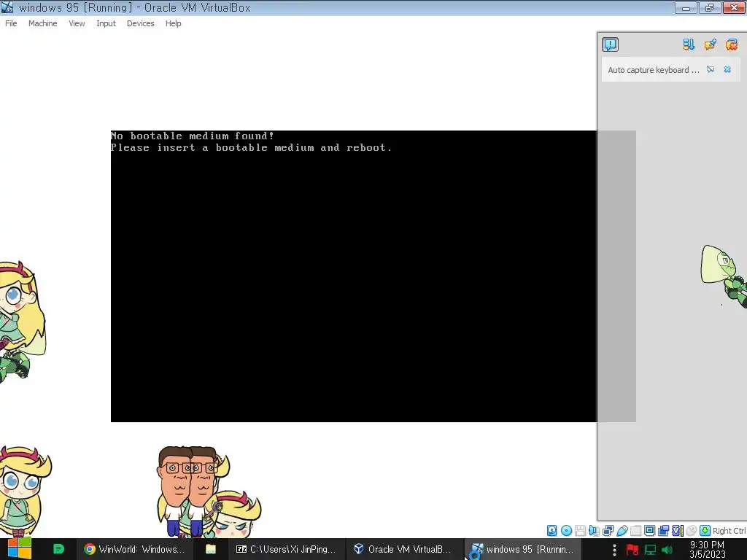Open the File menu
747x560 pixels.
(11, 23)
